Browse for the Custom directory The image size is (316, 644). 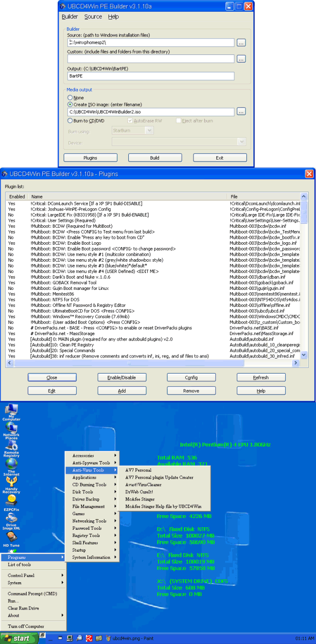pyautogui.click(x=241, y=59)
